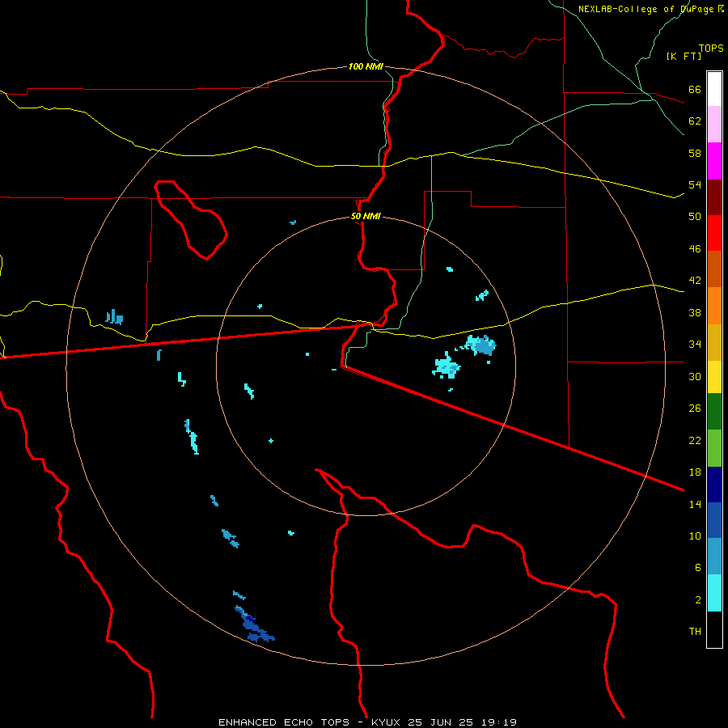This screenshot has height=728, width=728.
Task: Click the cyan 2-6 kft legend swatch
Action: [x=714, y=593]
